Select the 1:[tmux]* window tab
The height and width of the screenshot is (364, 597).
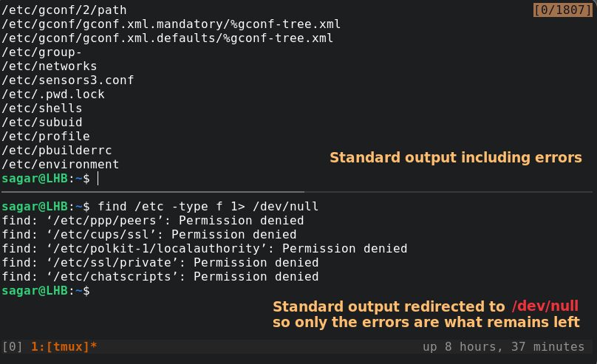point(64,346)
